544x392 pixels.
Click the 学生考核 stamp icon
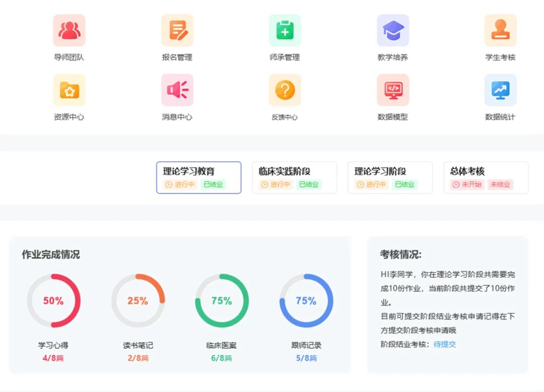(500, 30)
